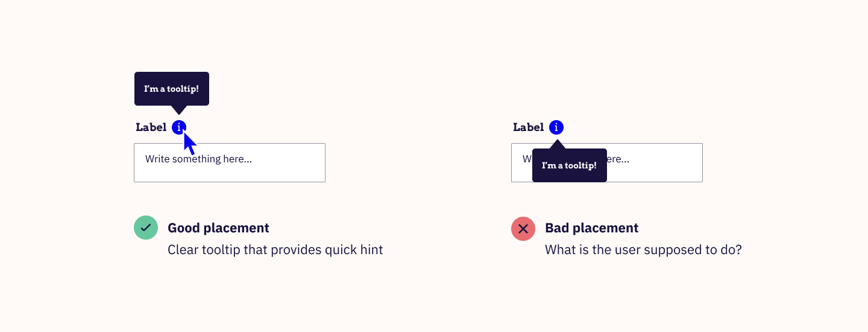Click the green checkmark circle icon
Viewport: 868px width, 332px height.
(146, 228)
